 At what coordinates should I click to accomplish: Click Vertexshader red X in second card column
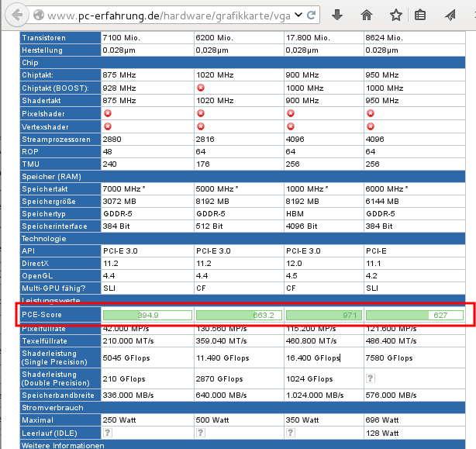coord(201,126)
